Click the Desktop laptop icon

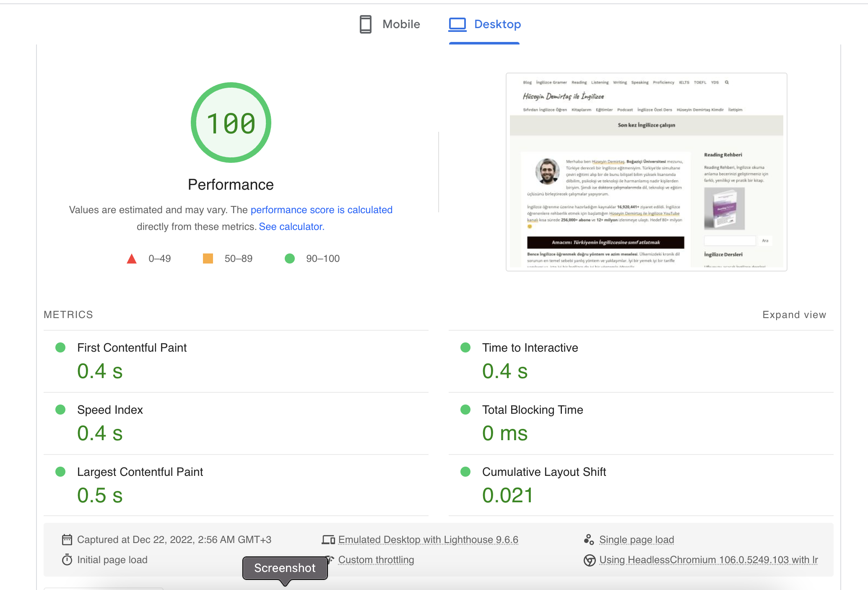tap(457, 24)
